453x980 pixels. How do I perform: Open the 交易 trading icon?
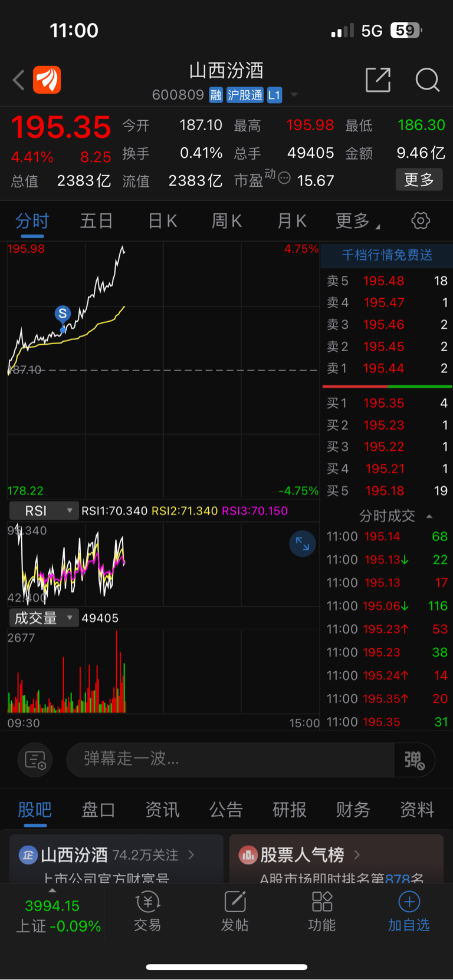[147, 911]
